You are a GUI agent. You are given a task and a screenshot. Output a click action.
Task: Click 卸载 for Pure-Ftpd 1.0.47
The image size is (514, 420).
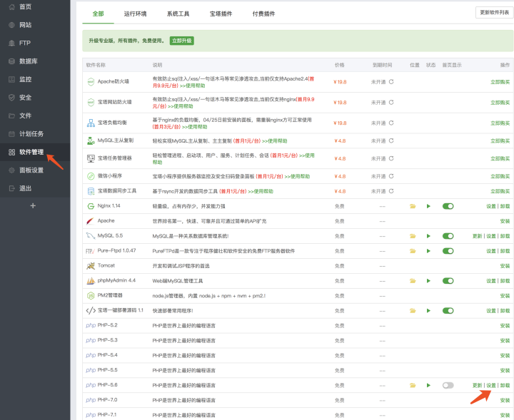(x=505, y=252)
